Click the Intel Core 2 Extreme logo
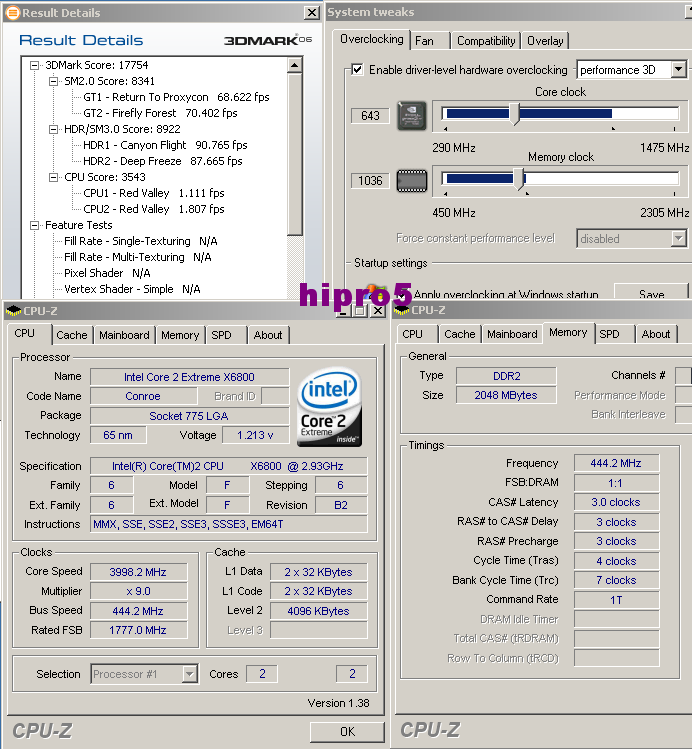Viewport: 692px width, 749px height. [329, 407]
